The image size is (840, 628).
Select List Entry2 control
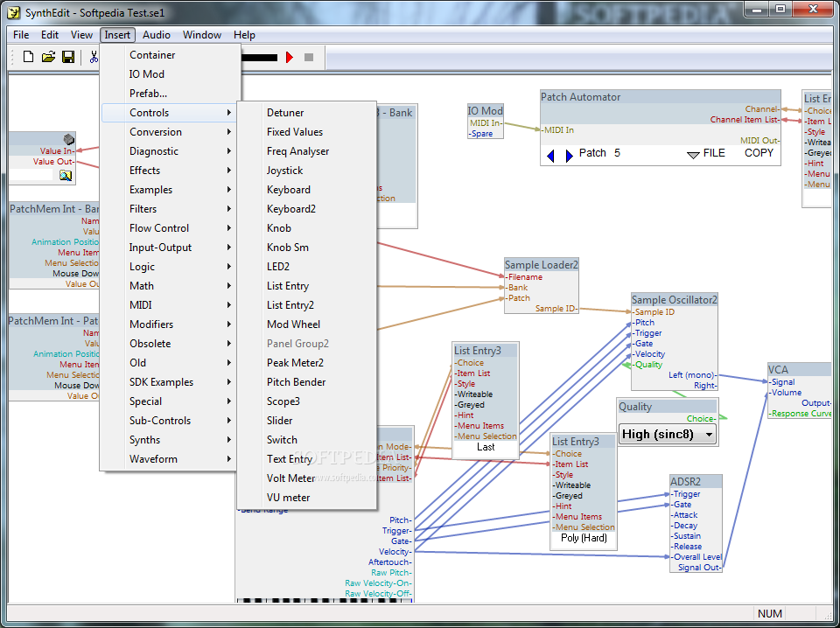click(x=306, y=305)
